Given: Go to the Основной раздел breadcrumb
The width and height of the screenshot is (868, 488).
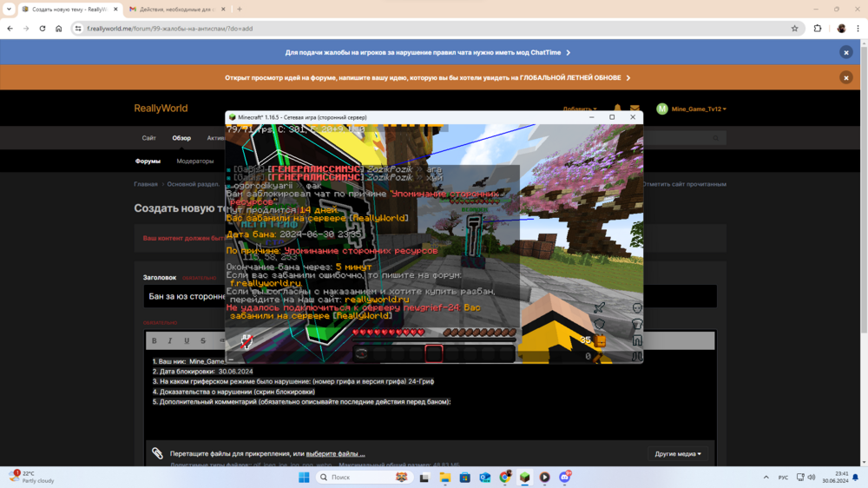Looking at the screenshot, I should coord(194,184).
